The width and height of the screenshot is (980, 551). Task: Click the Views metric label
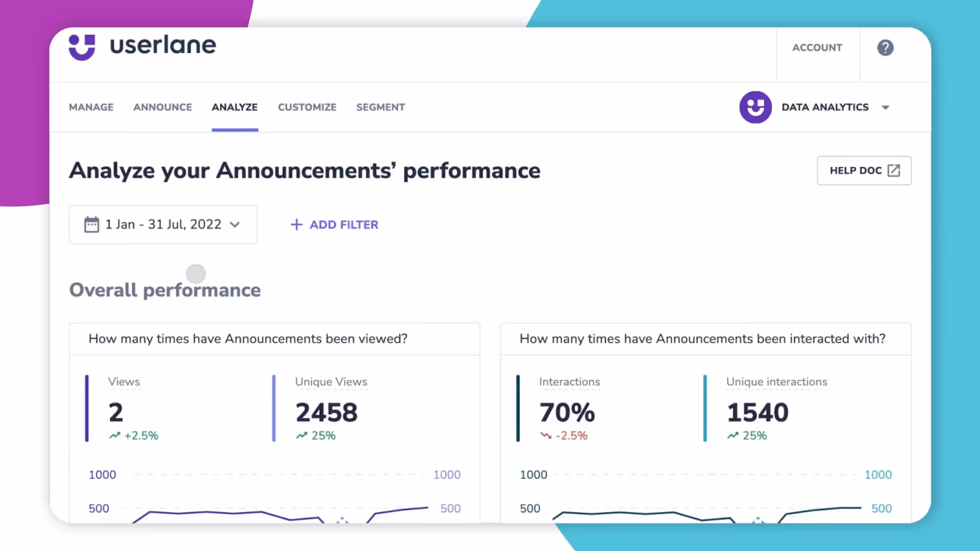[x=124, y=382]
